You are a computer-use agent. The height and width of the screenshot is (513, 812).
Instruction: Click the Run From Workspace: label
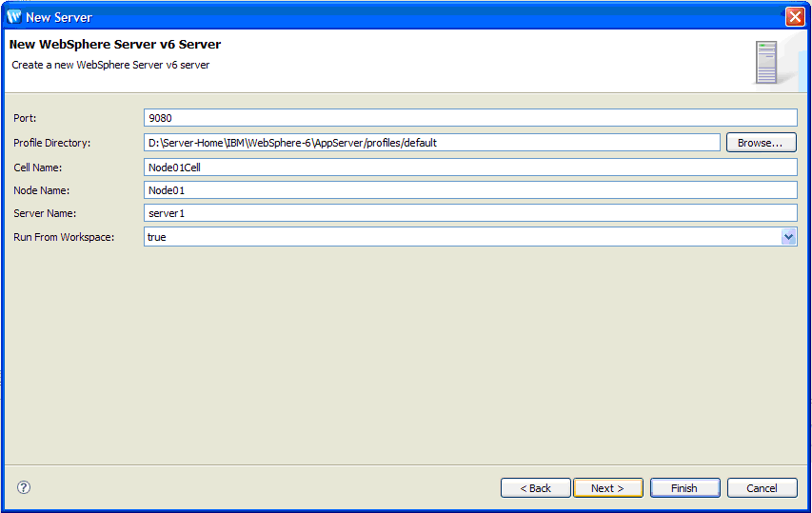(x=64, y=237)
